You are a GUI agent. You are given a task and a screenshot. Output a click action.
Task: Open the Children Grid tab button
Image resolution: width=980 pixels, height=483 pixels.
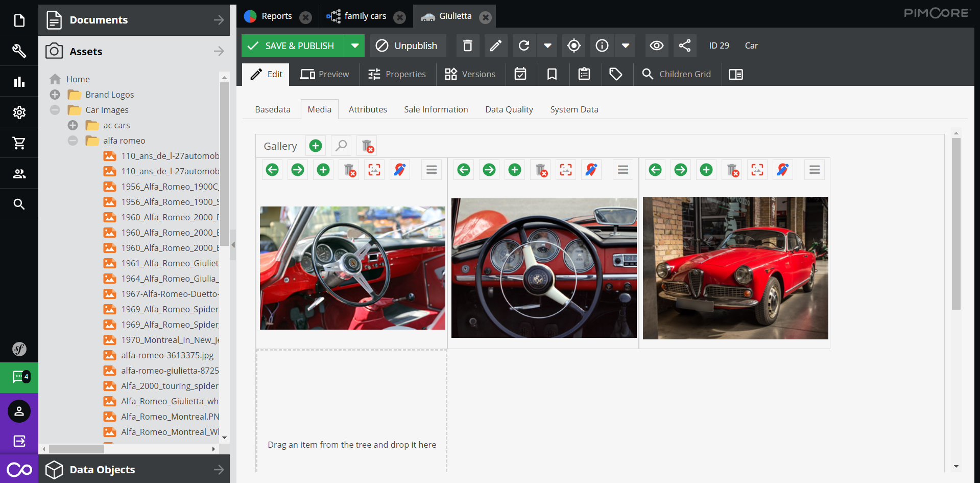[x=677, y=74]
